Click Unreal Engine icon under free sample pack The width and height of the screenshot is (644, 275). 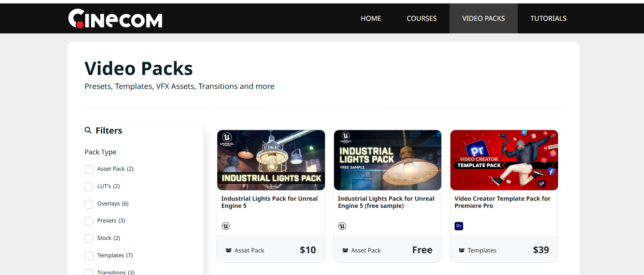click(342, 226)
